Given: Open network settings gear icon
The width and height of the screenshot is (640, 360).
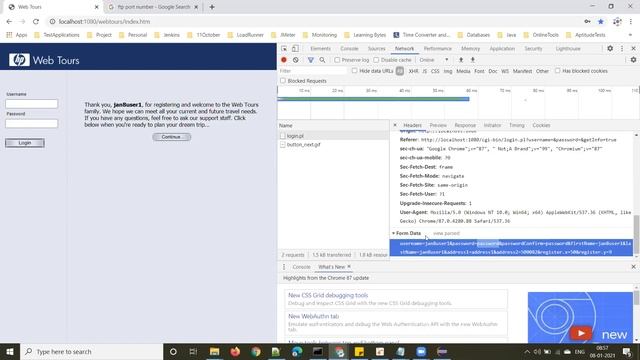Looking at the screenshot, I should tap(633, 60).
